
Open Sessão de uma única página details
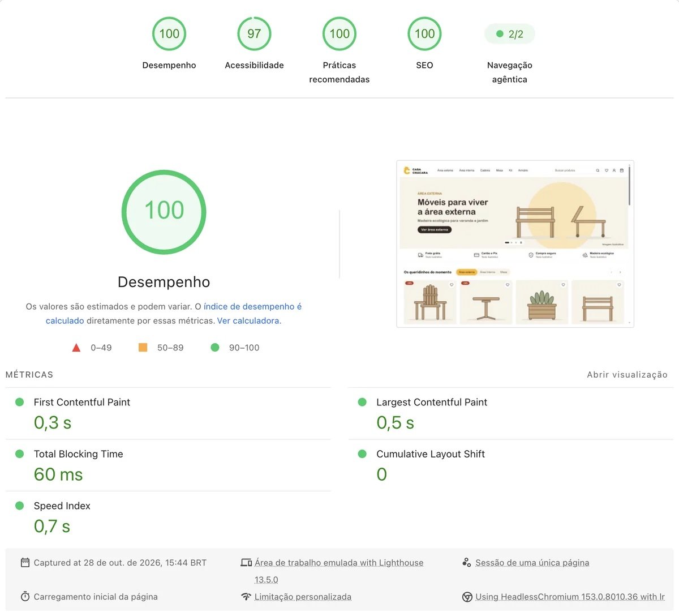[x=532, y=563]
